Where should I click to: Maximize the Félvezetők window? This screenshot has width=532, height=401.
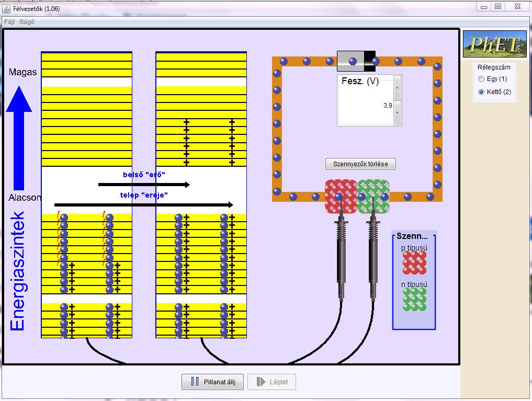(498, 6)
